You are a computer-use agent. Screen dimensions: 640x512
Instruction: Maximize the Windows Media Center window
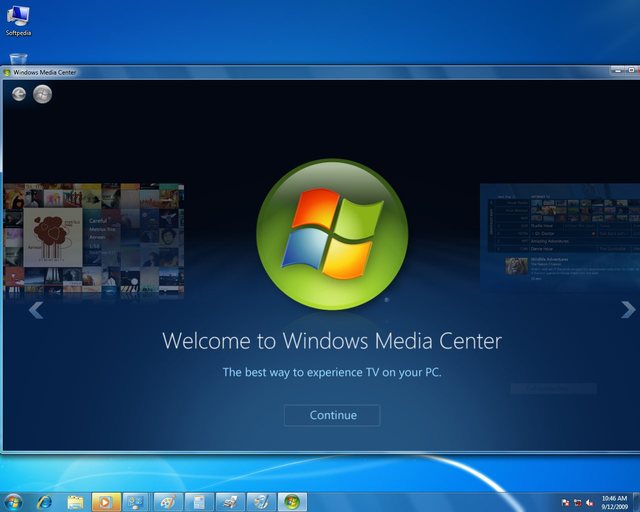pyautogui.click(x=631, y=71)
